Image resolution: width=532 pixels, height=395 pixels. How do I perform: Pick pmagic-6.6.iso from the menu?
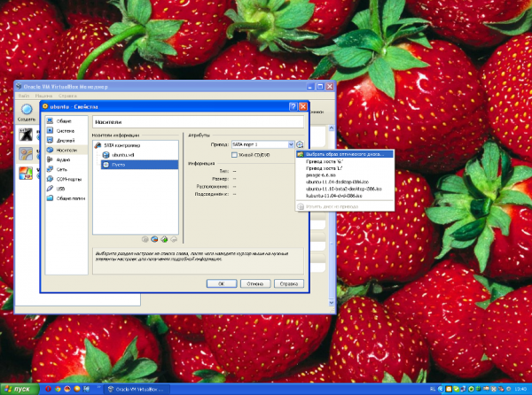pos(345,175)
